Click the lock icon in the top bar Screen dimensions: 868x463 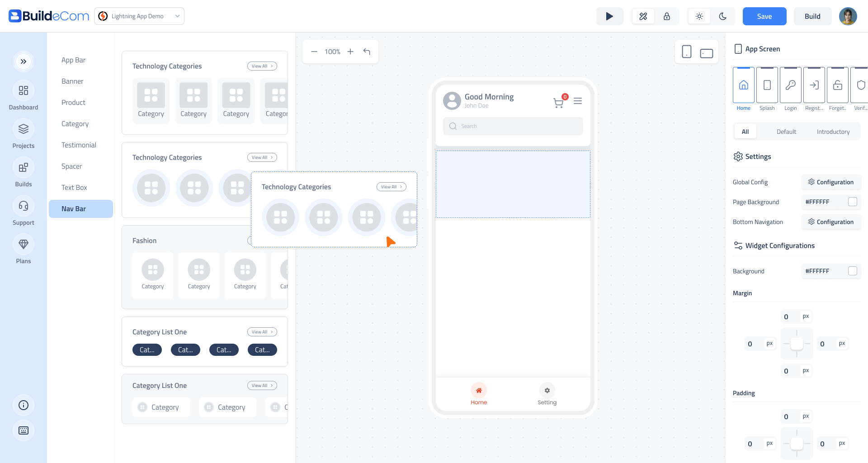[666, 16]
